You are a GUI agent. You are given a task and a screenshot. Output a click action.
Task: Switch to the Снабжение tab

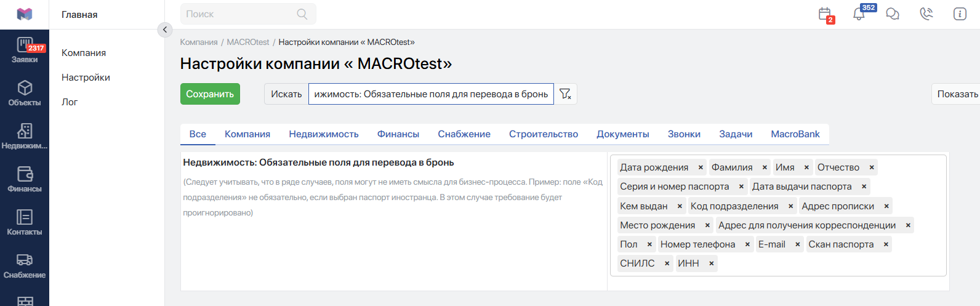click(x=464, y=134)
